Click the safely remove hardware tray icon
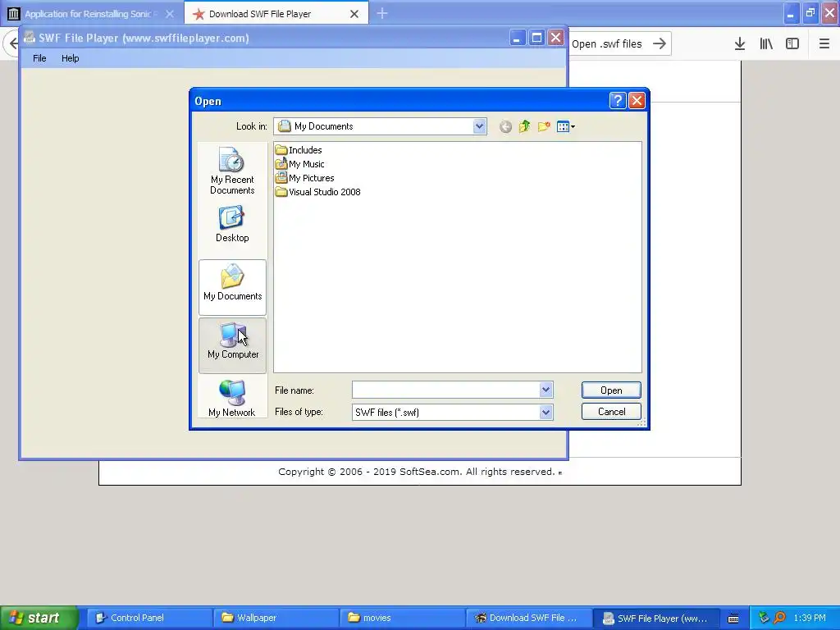The width and height of the screenshot is (840, 630). coord(763,618)
